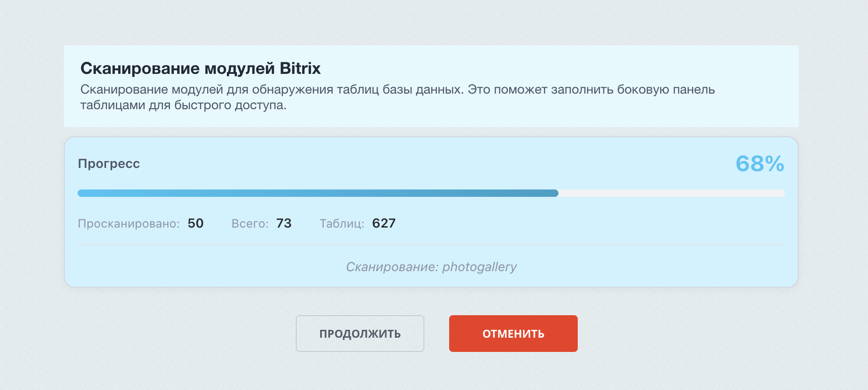Screen dimensions: 868x390
Task: Click the Bitrix word in the dialog title
Action: pos(301,68)
